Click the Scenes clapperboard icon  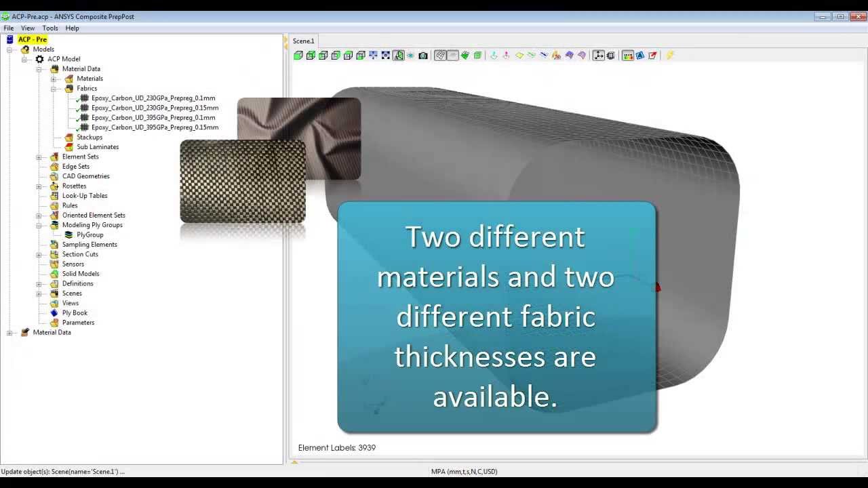tap(54, 293)
